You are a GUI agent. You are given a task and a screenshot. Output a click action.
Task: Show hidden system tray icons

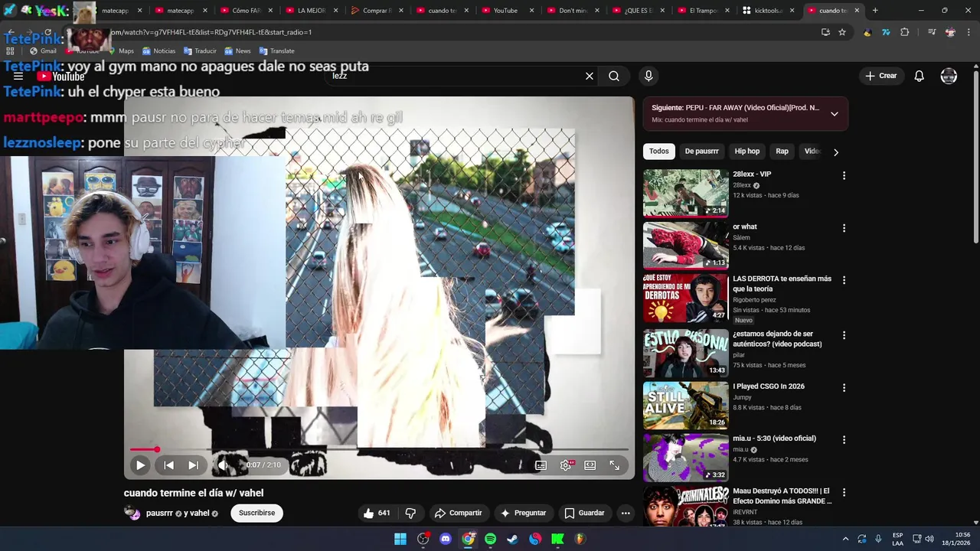845,539
